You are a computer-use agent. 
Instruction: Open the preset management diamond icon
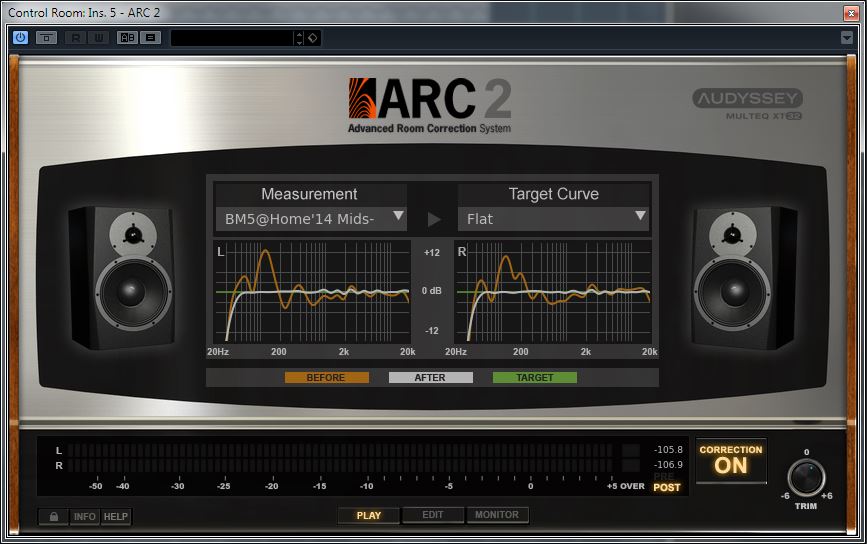[313, 38]
